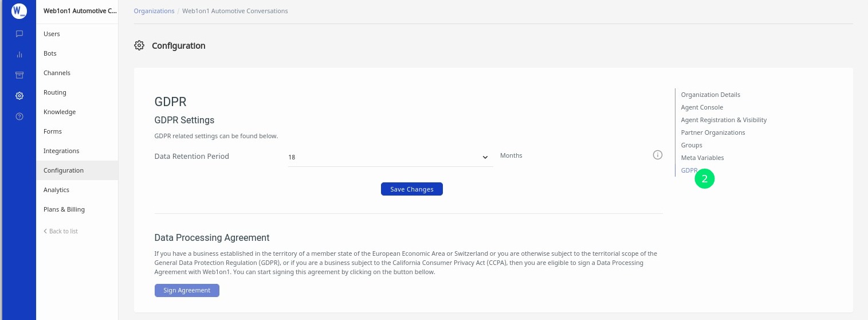This screenshot has height=320, width=868.
Task: Click the Sign Agreement button
Action: (x=187, y=290)
